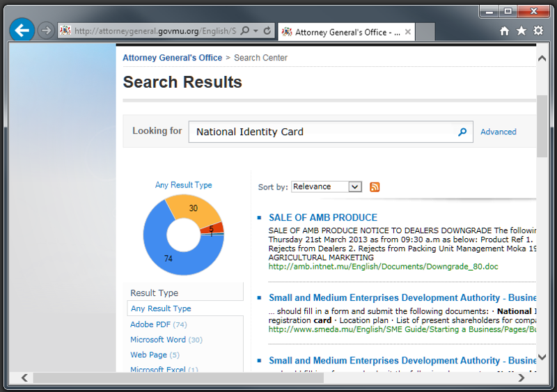The width and height of the screenshot is (557, 392).
Task: Click vertical scrollbar up arrow
Action: click(542, 58)
